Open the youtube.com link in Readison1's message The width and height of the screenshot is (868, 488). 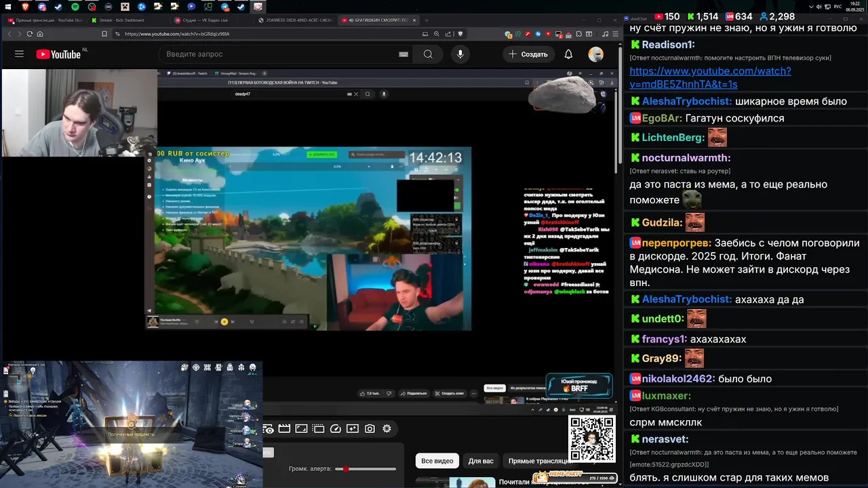710,77
